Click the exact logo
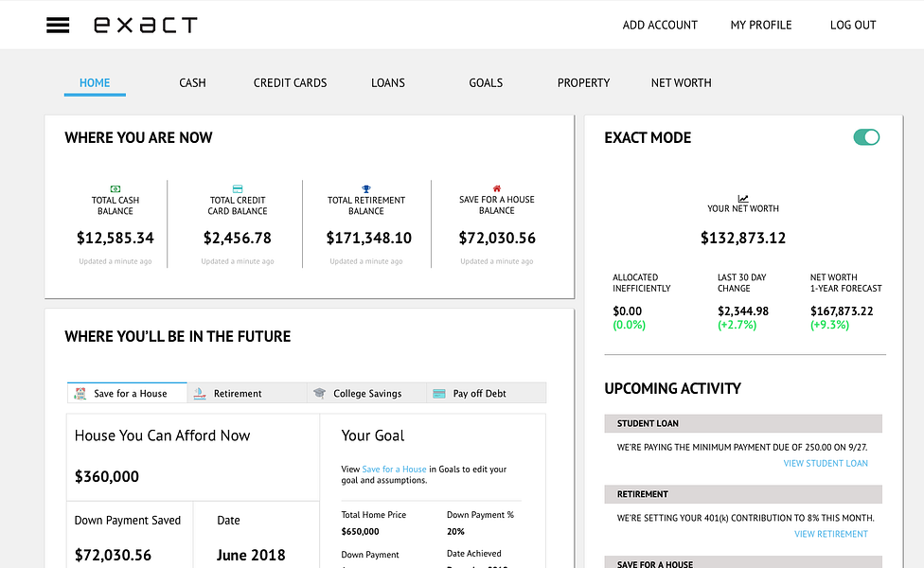Screen dimensions: 924x568 [x=146, y=25]
